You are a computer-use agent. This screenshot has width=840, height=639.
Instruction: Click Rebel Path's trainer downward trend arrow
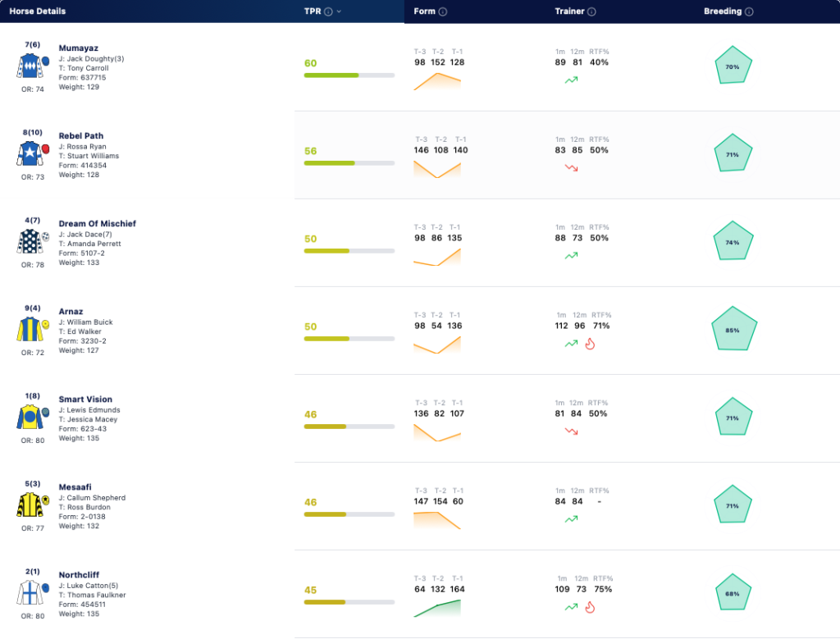click(571, 167)
